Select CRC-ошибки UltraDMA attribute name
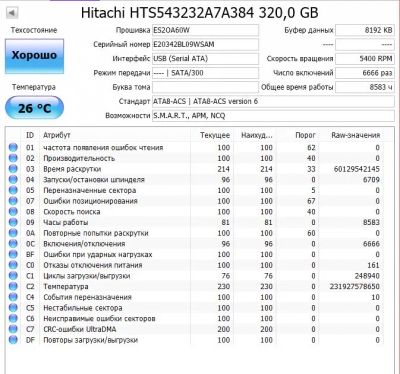The image size is (400, 374). tap(80, 329)
